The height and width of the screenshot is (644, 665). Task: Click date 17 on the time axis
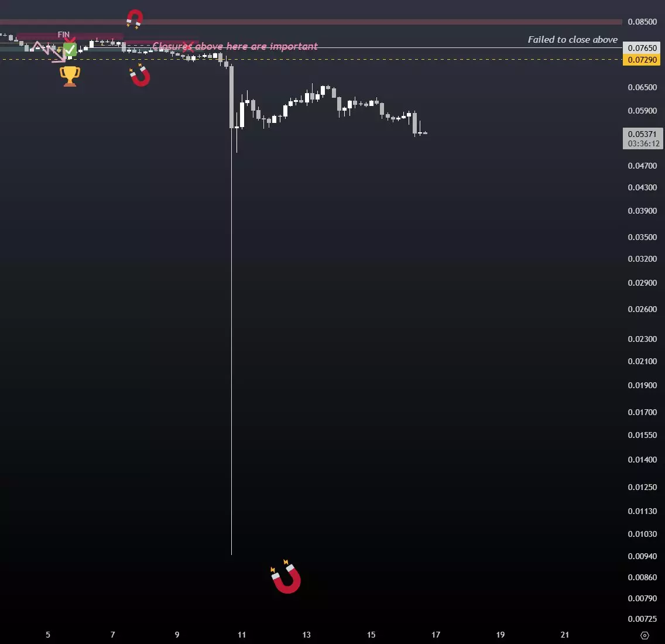[436, 635]
